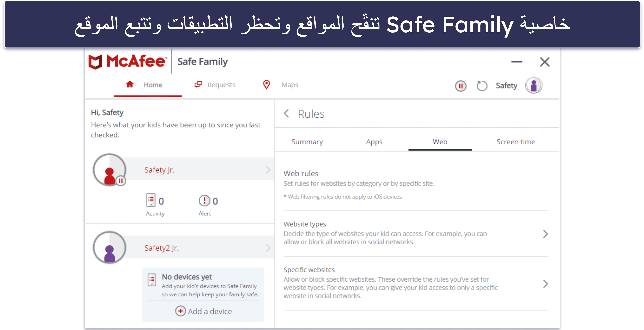Expand Safety Jr. row chevron
Viewport: 644px width, 330px height.
click(x=268, y=170)
